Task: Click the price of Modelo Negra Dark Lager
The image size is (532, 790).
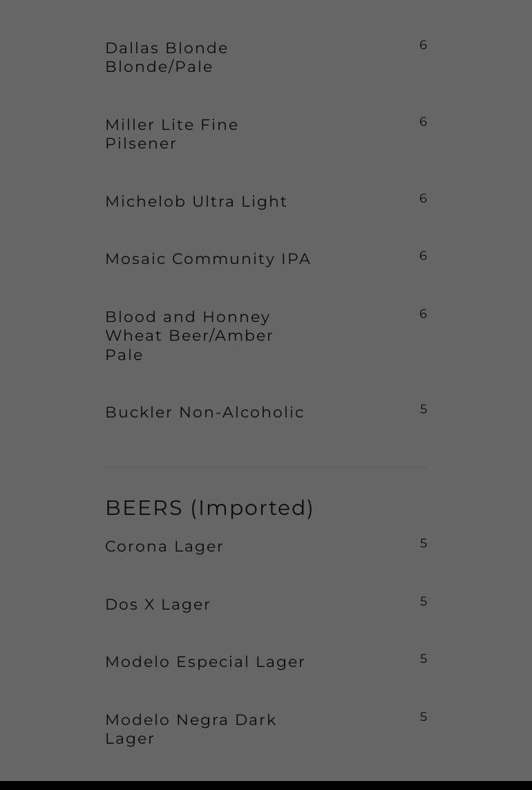Action: tap(424, 717)
